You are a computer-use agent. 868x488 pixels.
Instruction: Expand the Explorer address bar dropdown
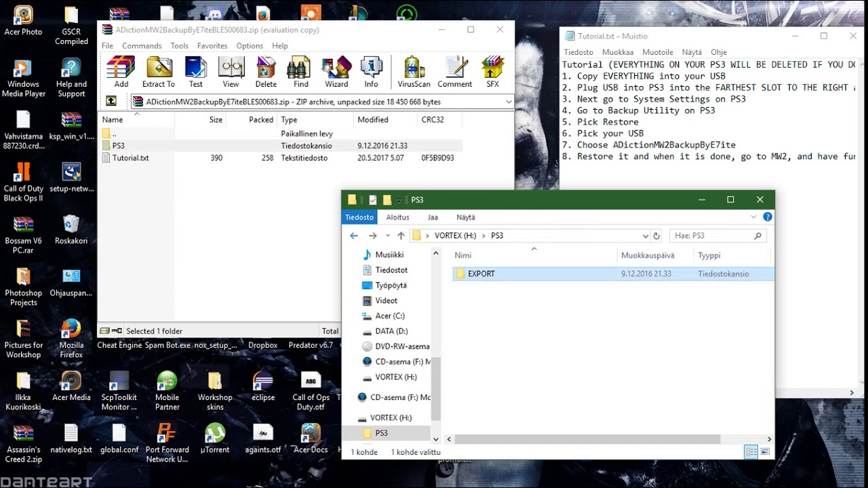click(646, 236)
